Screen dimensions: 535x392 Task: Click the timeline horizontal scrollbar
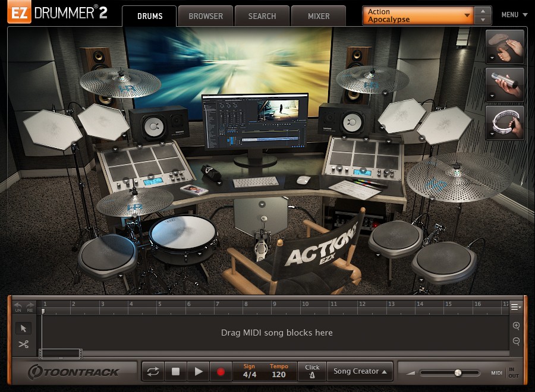[x=61, y=353]
